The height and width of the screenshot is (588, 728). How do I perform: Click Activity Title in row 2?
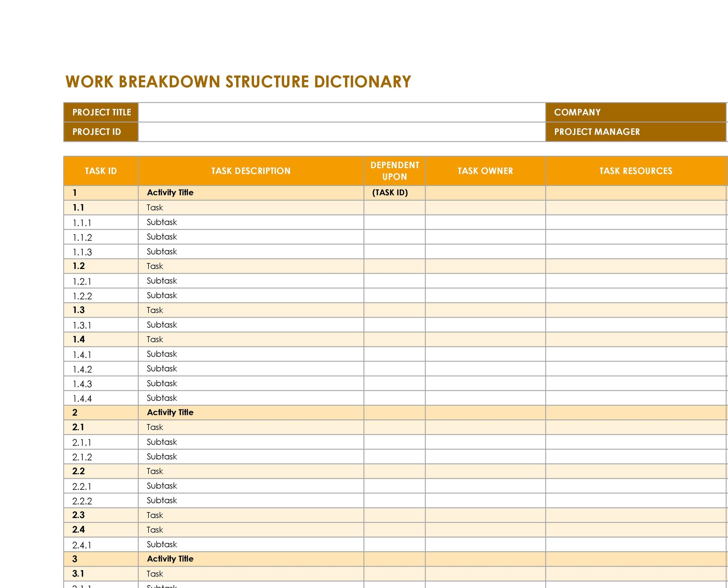170,412
